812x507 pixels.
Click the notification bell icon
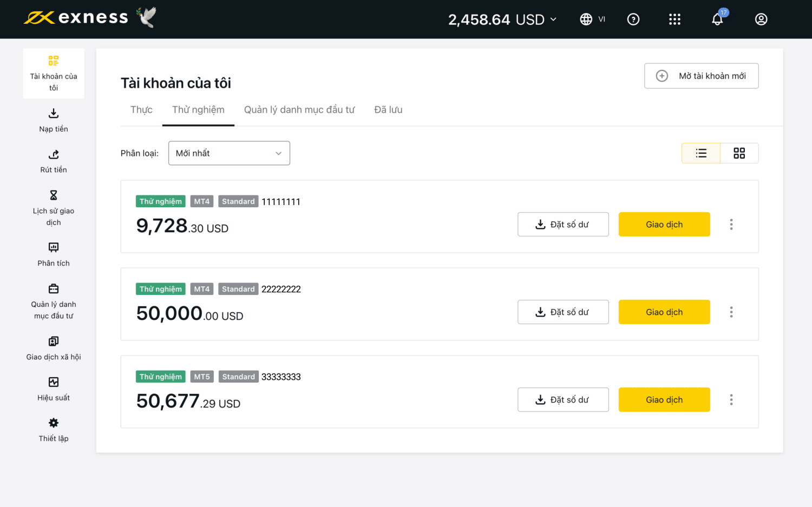click(x=717, y=19)
